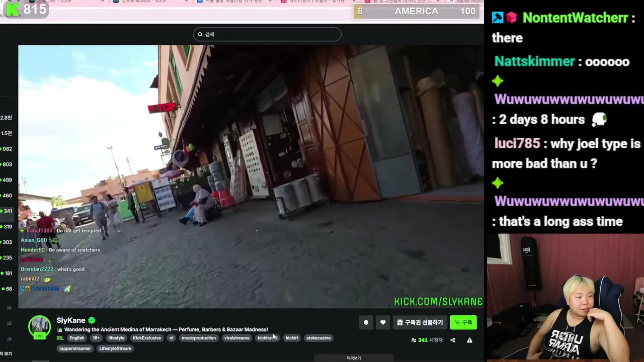Click the 341 시청자 viewer count

(427, 340)
